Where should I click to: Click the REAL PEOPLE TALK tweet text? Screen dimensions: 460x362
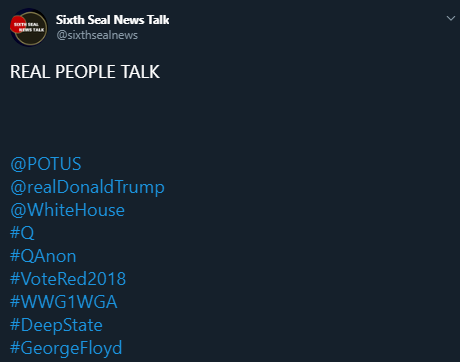85,72
